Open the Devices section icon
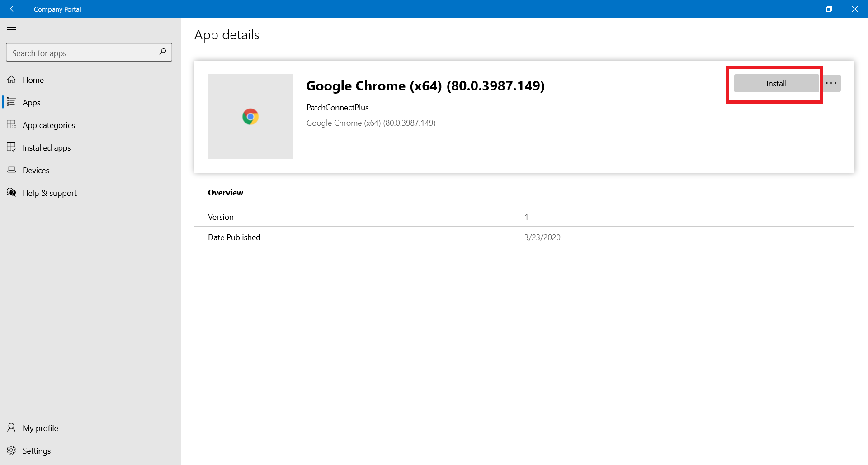This screenshot has width=868, height=465. 12,170
